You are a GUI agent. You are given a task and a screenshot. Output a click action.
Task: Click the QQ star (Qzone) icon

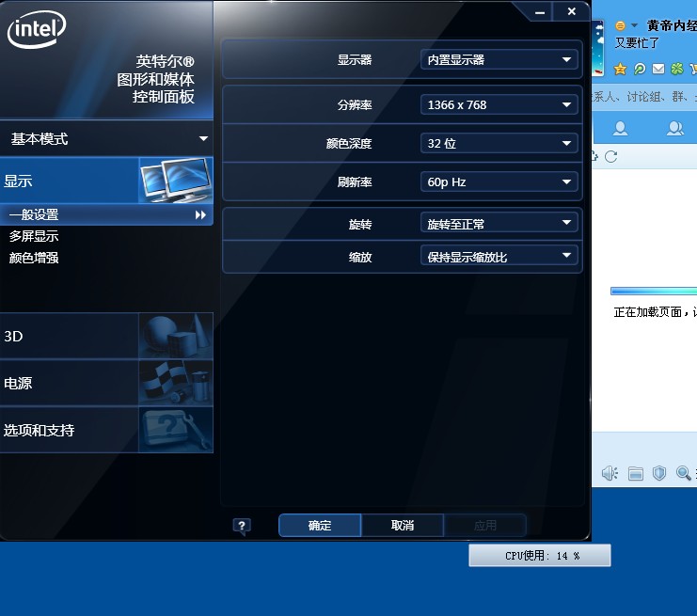tap(620, 69)
